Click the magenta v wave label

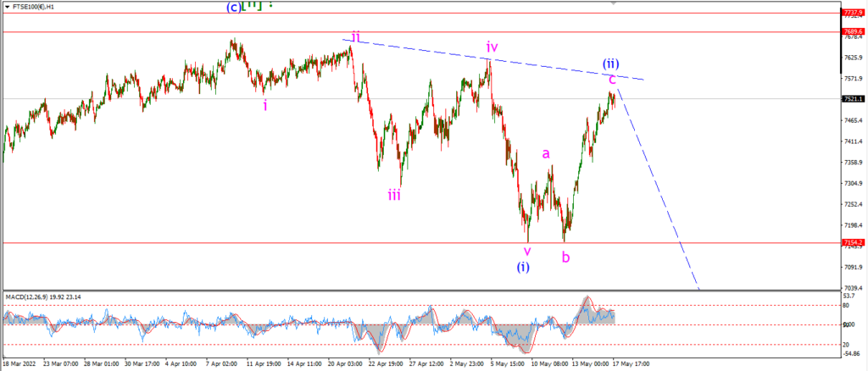pyautogui.click(x=527, y=251)
